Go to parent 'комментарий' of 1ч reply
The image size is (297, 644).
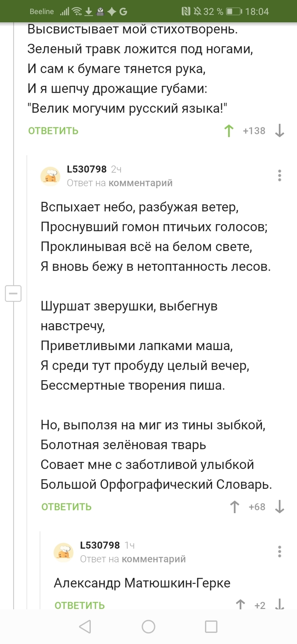pos(154,559)
